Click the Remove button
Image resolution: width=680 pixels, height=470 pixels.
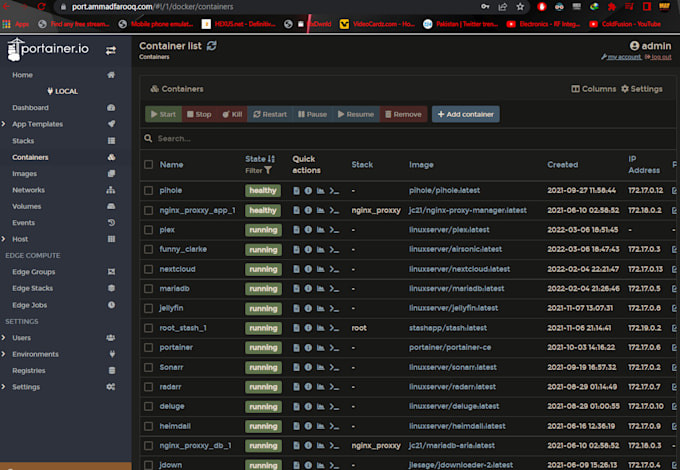coord(403,114)
